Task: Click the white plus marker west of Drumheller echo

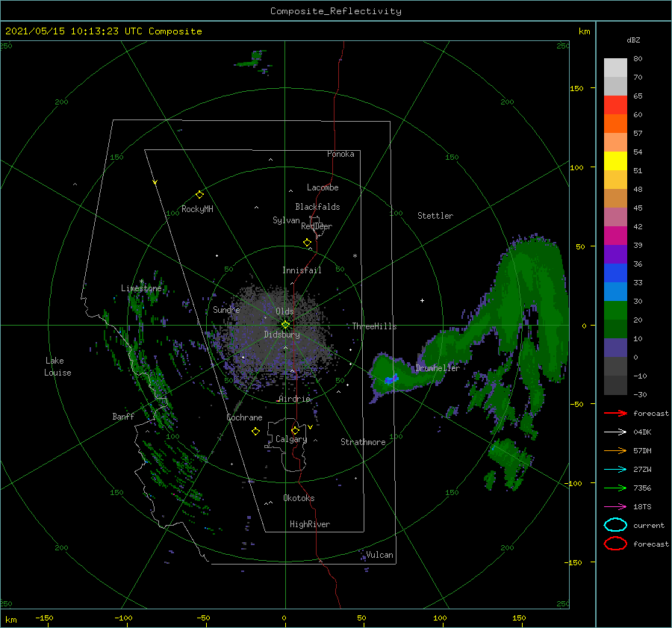Action: (x=422, y=300)
